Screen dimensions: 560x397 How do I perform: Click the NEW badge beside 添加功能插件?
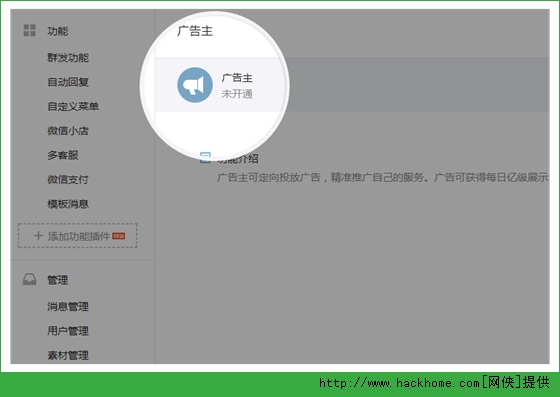(x=119, y=236)
